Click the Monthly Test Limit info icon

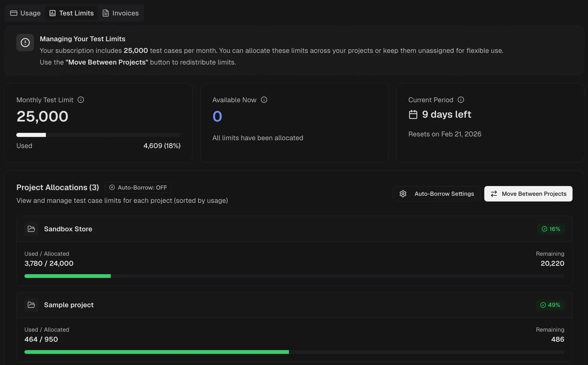coord(81,100)
